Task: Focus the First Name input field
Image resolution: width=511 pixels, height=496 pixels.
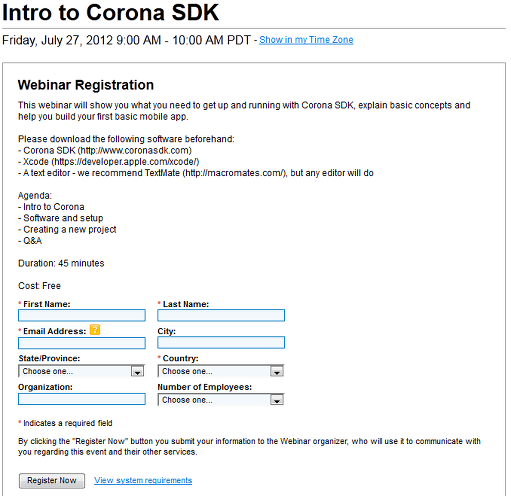Action: point(82,315)
